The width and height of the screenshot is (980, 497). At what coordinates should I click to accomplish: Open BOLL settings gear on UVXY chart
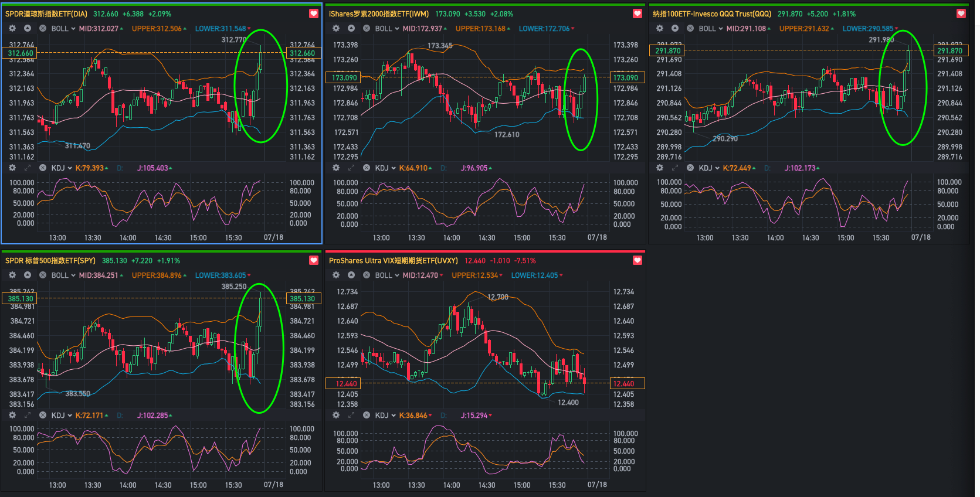(336, 275)
